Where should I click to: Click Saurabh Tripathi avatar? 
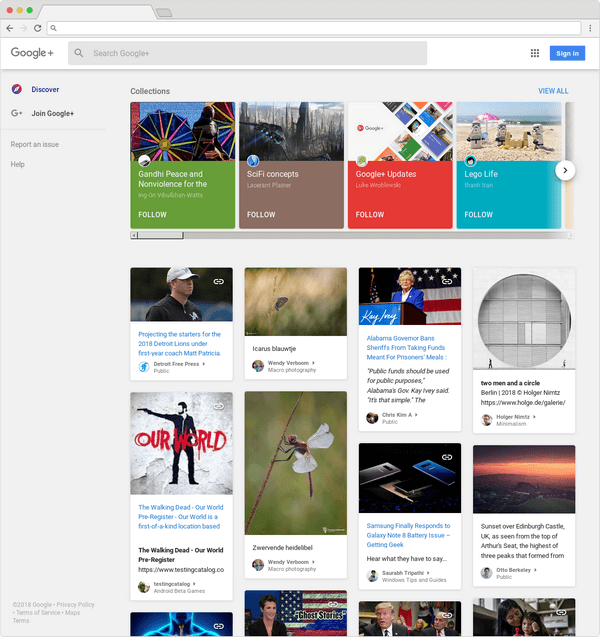coord(372,576)
